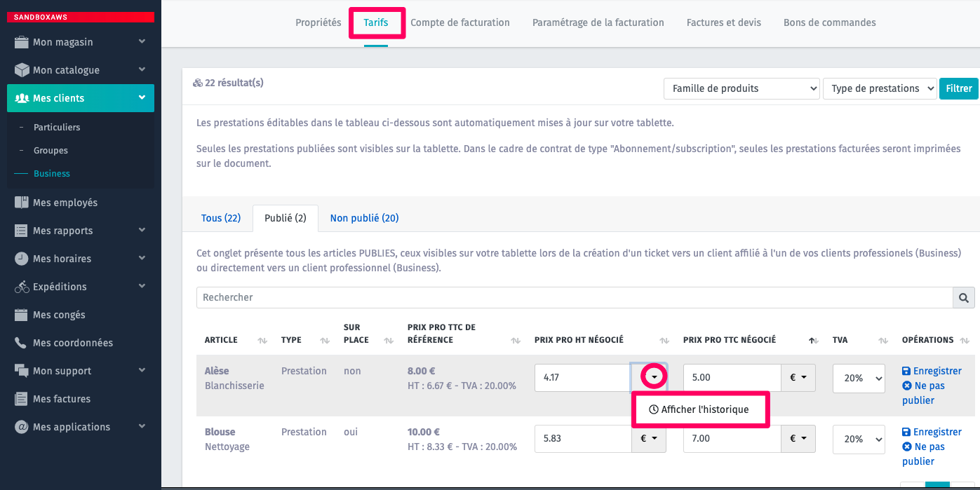Click the Mon support screen icon
The height and width of the screenshot is (490, 980).
tap(22, 371)
